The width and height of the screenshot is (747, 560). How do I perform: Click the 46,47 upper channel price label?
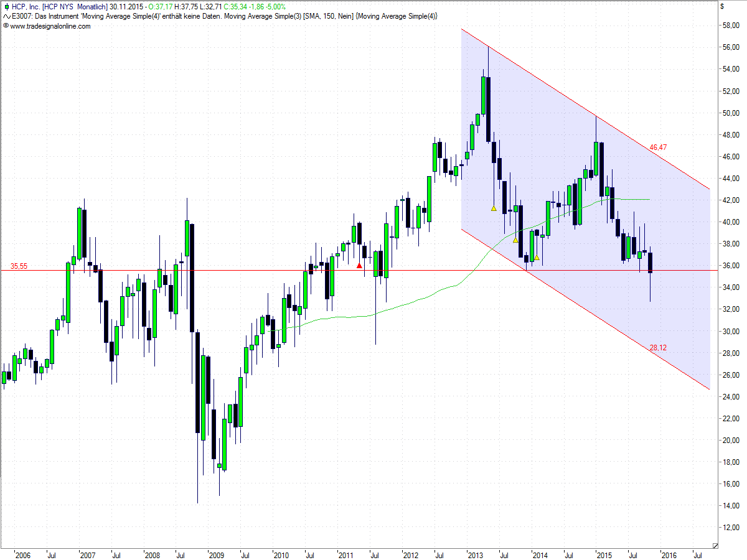658,147
